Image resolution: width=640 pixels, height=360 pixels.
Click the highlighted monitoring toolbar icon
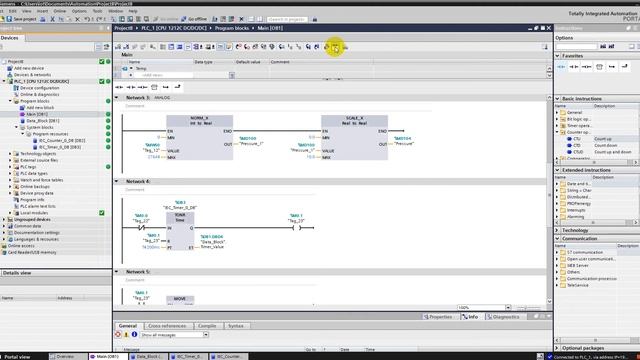pyautogui.click(x=335, y=48)
